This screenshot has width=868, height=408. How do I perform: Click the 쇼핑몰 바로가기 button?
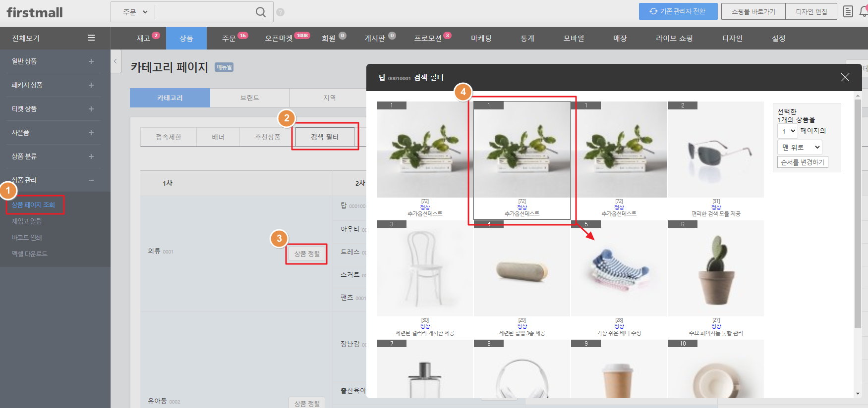(x=753, y=11)
